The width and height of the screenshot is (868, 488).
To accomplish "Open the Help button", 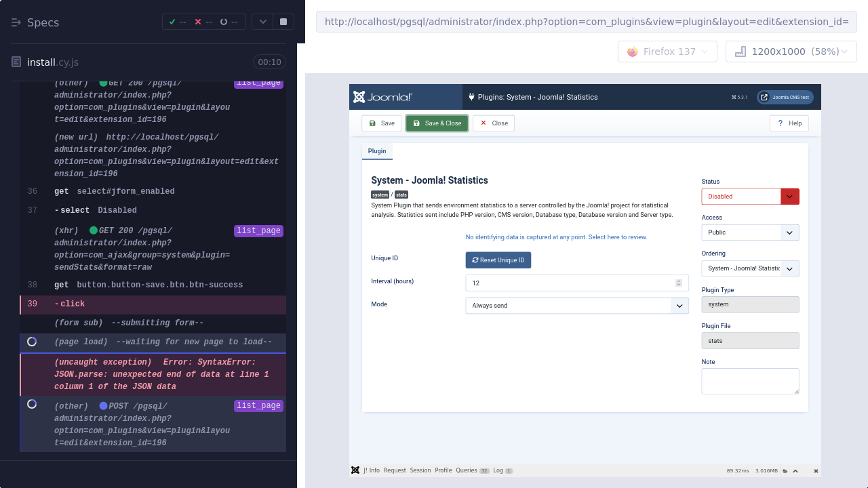I will pos(789,123).
